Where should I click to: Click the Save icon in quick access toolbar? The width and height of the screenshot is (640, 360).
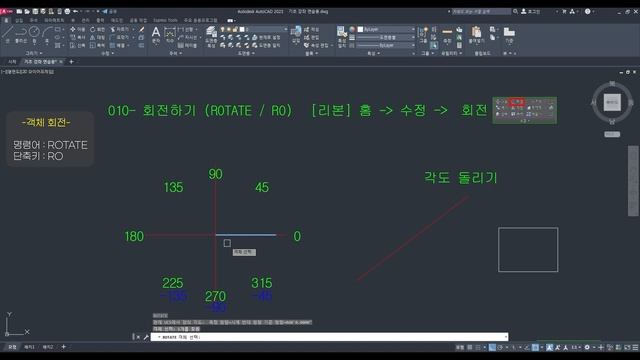pos(35,11)
